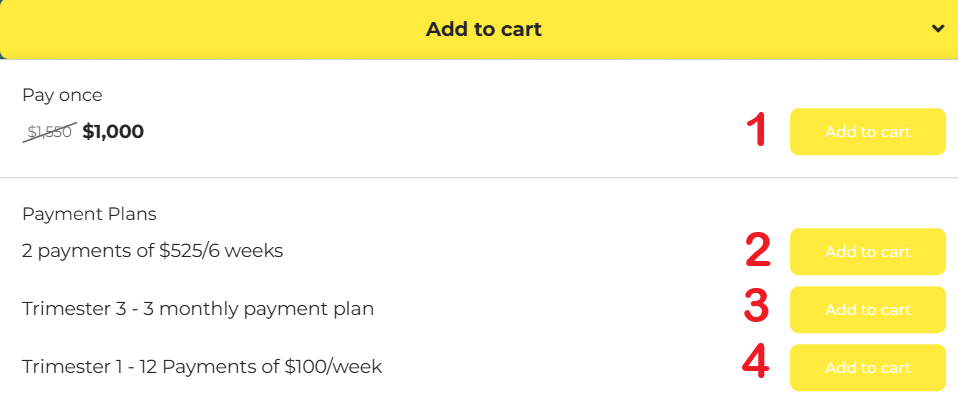
Task: Click the 'Pay once' label
Action: point(62,96)
